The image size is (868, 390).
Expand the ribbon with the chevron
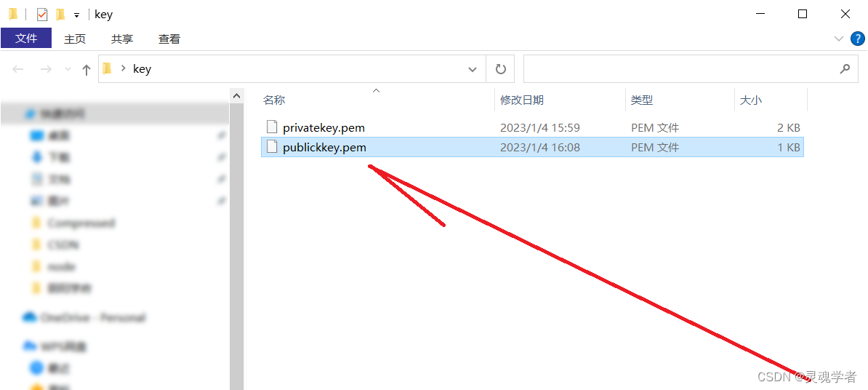[x=838, y=39]
